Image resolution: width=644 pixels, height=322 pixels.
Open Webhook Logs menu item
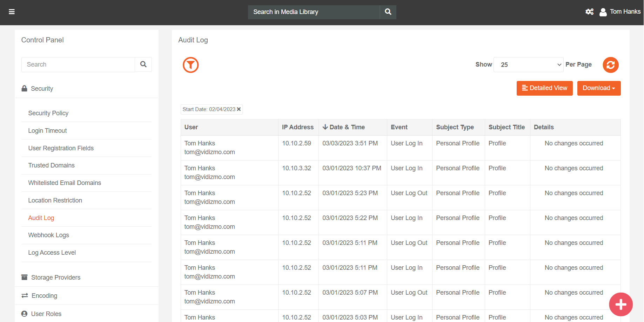pos(48,235)
